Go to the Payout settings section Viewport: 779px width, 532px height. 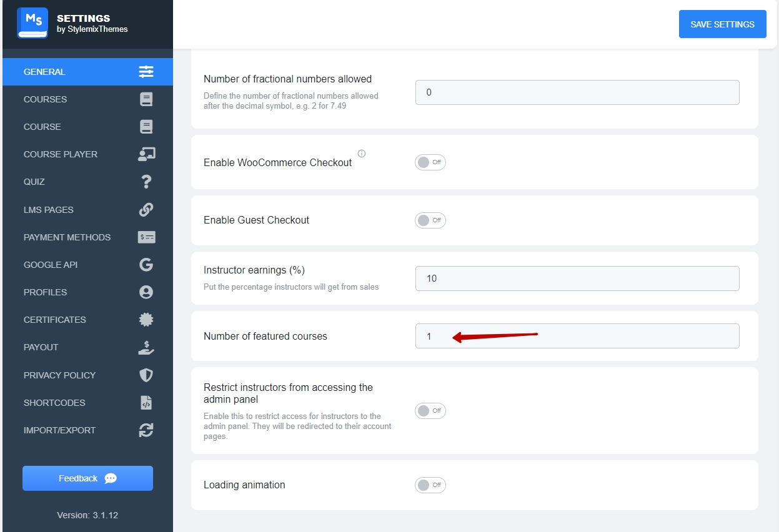point(41,347)
